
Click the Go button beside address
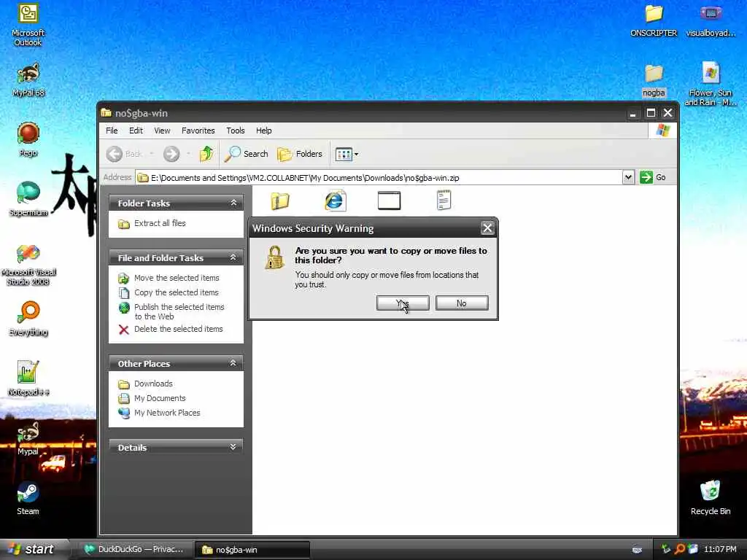(x=653, y=178)
